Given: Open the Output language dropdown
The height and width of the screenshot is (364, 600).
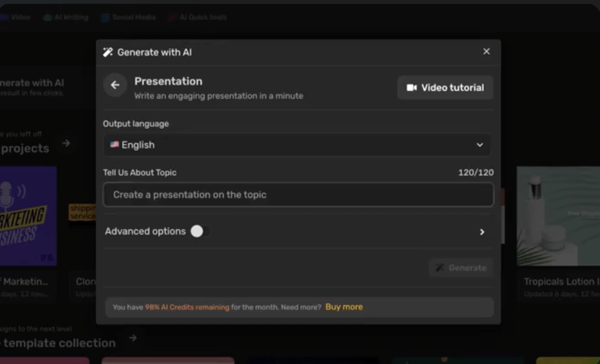Looking at the screenshot, I should pyautogui.click(x=297, y=145).
